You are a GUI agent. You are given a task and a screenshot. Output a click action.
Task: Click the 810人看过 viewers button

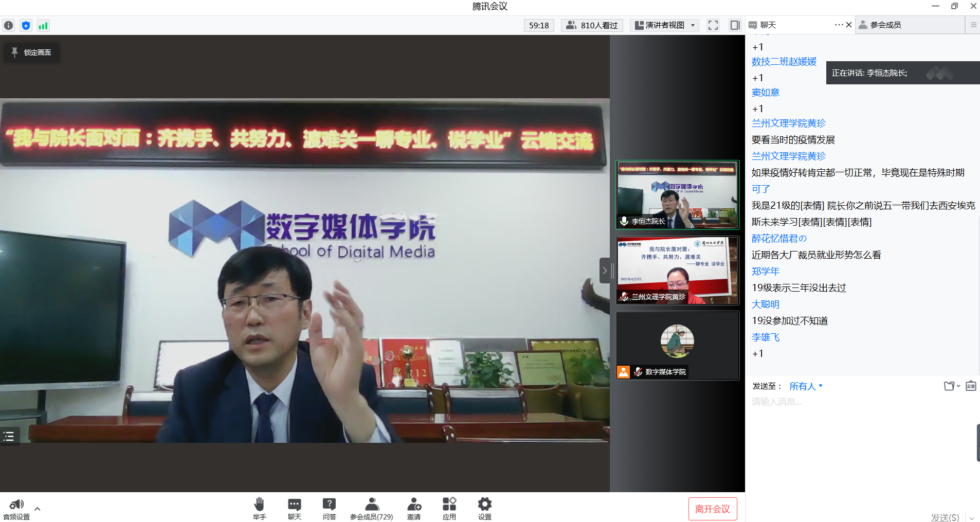(x=592, y=25)
